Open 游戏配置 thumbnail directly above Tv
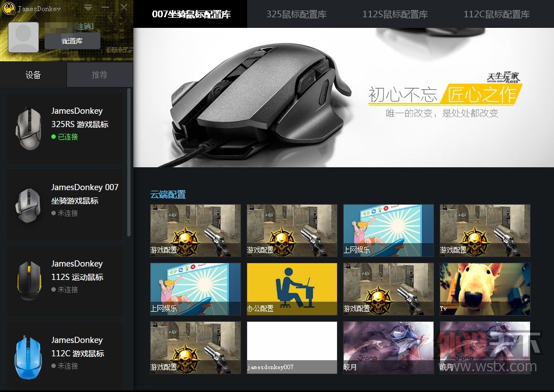Viewport: 554px width, 392px height. pos(485,231)
